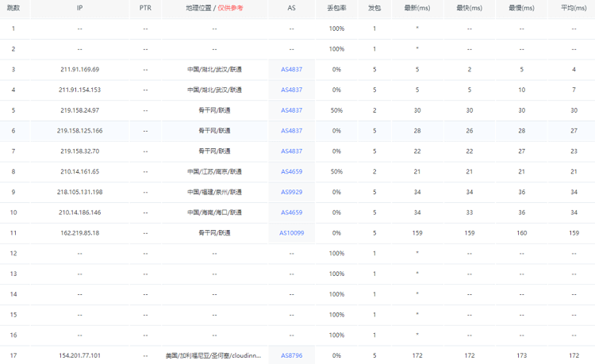The height and width of the screenshot is (364, 595).
Task: Click the 平均(ms) column header
Action: click(x=574, y=7)
